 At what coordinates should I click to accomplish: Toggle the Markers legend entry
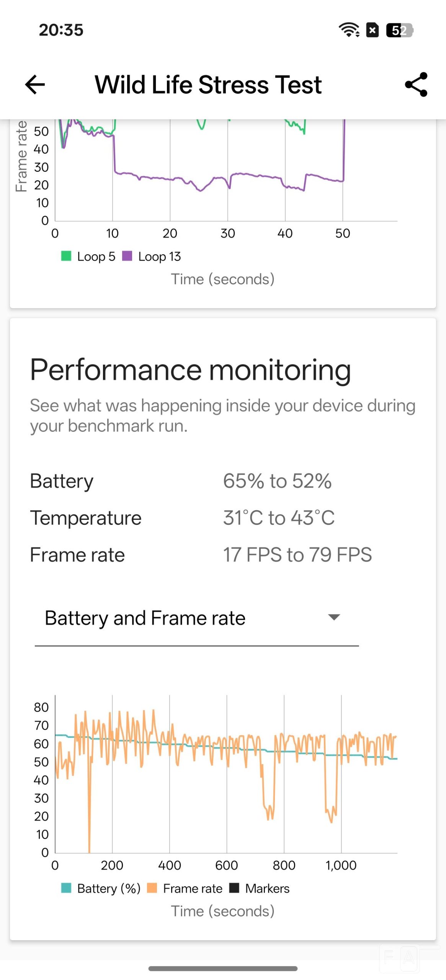click(259, 888)
